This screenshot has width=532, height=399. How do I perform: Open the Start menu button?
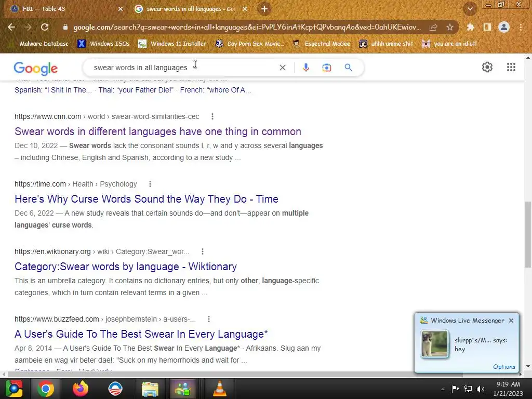[x=14, y=389]
